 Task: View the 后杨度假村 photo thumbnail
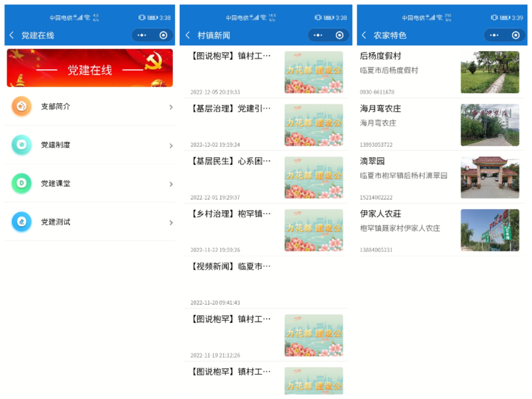pos(489,72)
